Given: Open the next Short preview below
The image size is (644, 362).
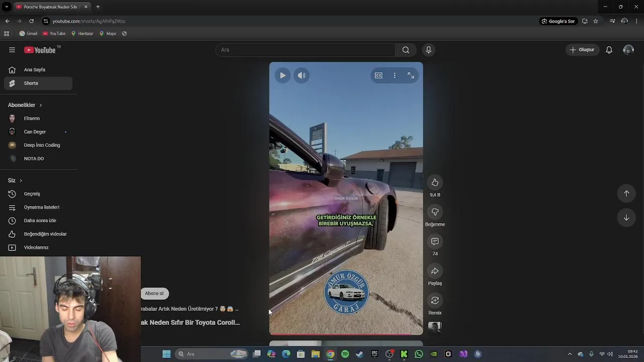Looking at the screenshot, I should coord(346,343).
